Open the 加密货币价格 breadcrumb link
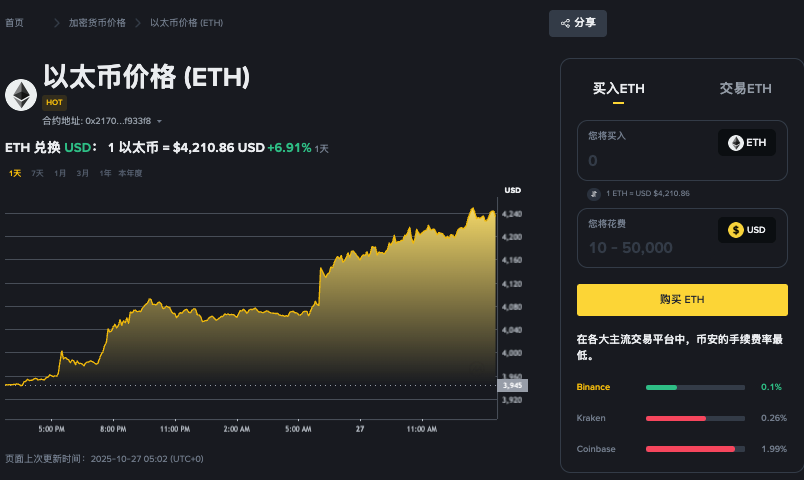 97,22
